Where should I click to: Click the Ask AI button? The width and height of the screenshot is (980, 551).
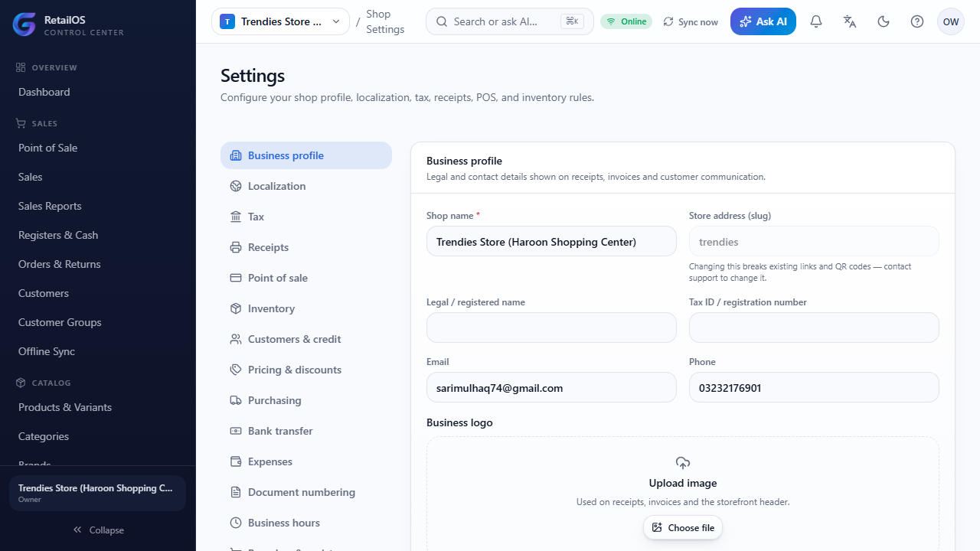763,21
